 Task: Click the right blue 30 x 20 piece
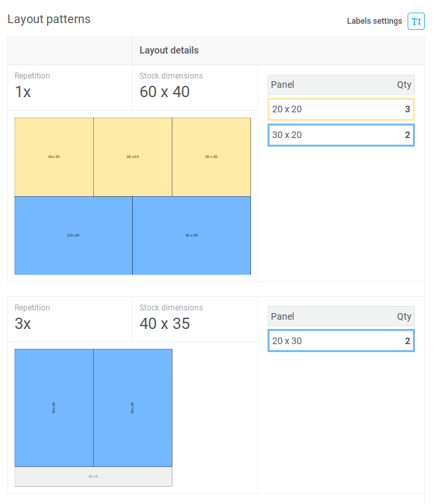(x=192, y=236)
